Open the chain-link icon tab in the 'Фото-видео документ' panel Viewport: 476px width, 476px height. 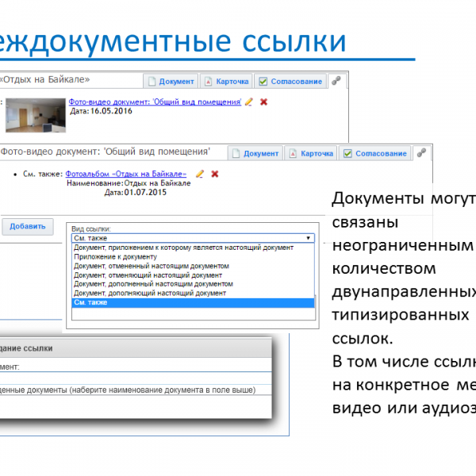point(421,153)
